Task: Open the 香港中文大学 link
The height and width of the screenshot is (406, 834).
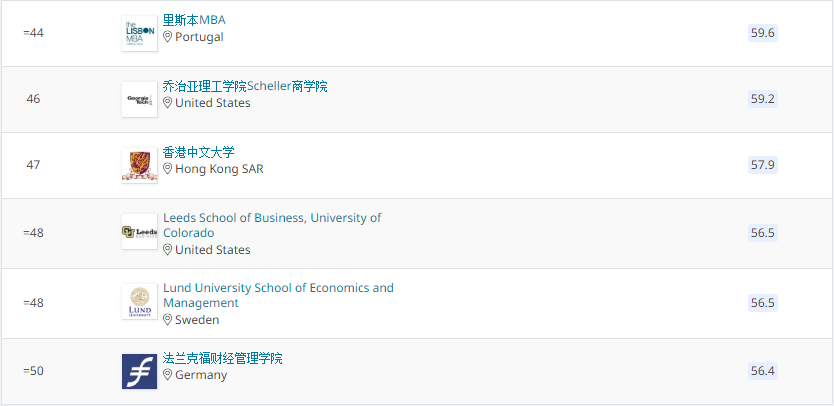Action: point(198,152)
